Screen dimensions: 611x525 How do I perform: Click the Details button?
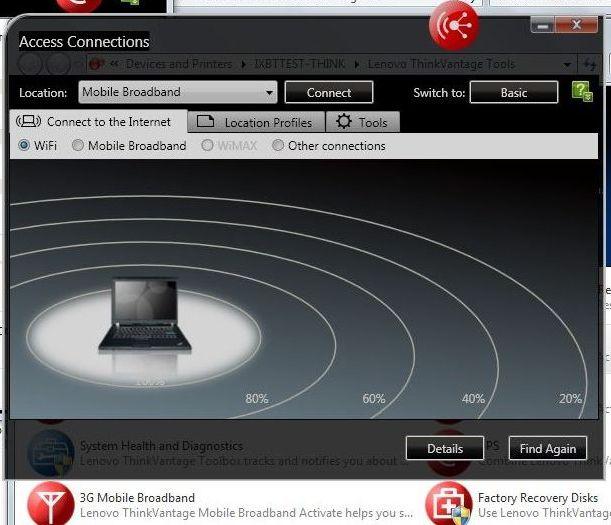445,448
